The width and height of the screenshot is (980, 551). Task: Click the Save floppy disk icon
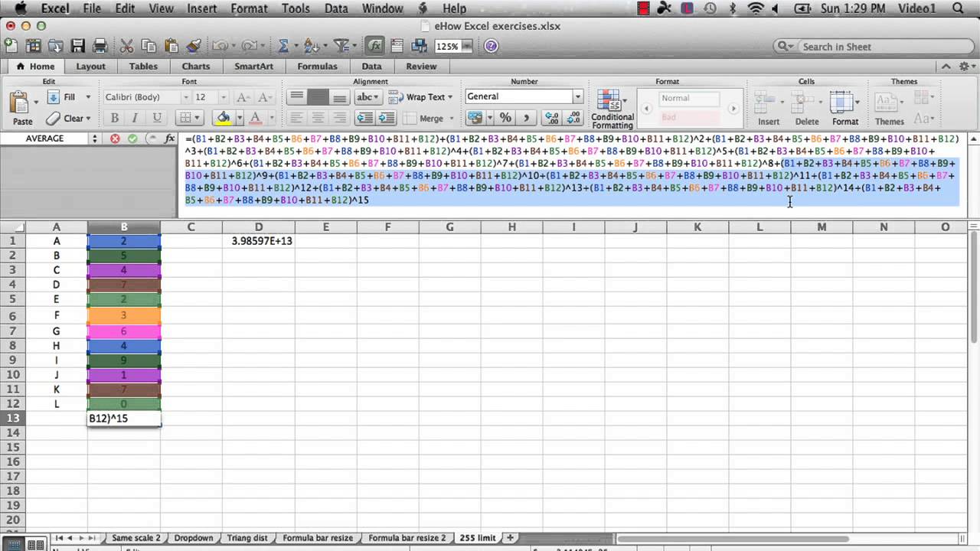tap(77, 46)
